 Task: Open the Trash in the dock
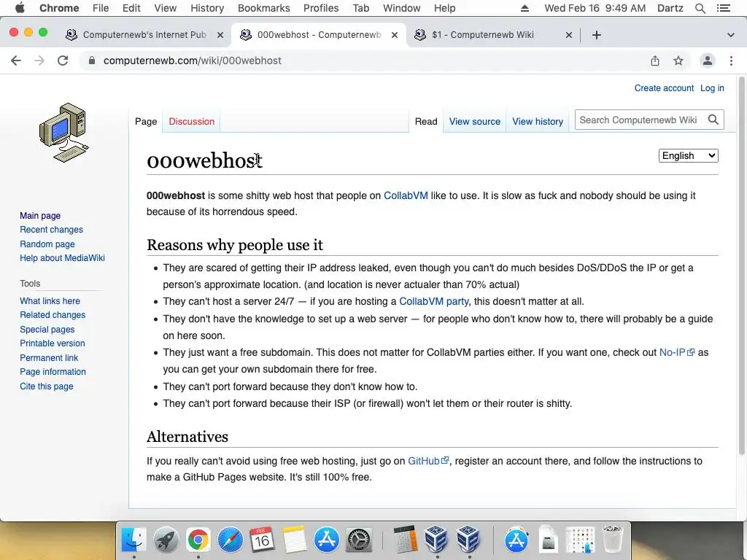(x=613, y=540)
